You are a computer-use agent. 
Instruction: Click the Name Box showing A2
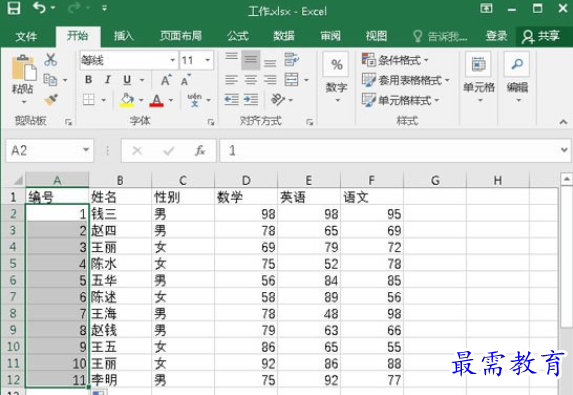[x=50, y=151]
